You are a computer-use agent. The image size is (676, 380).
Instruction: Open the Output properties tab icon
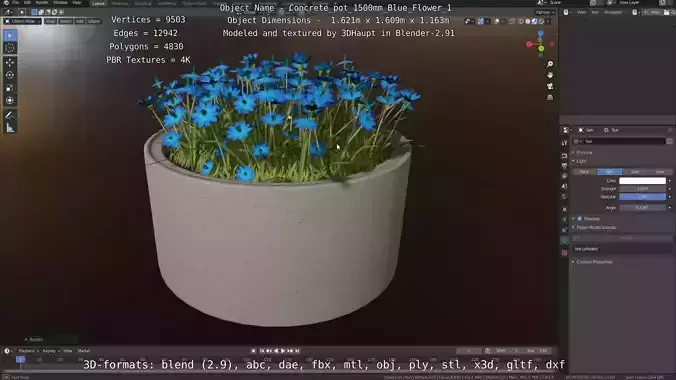(x=564, y=166)
